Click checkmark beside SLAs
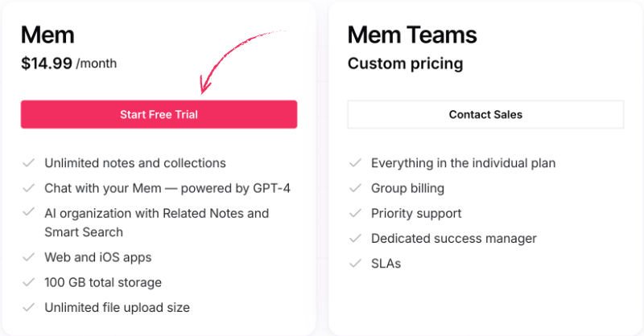644x336 pixels. (x=355, y=264)
